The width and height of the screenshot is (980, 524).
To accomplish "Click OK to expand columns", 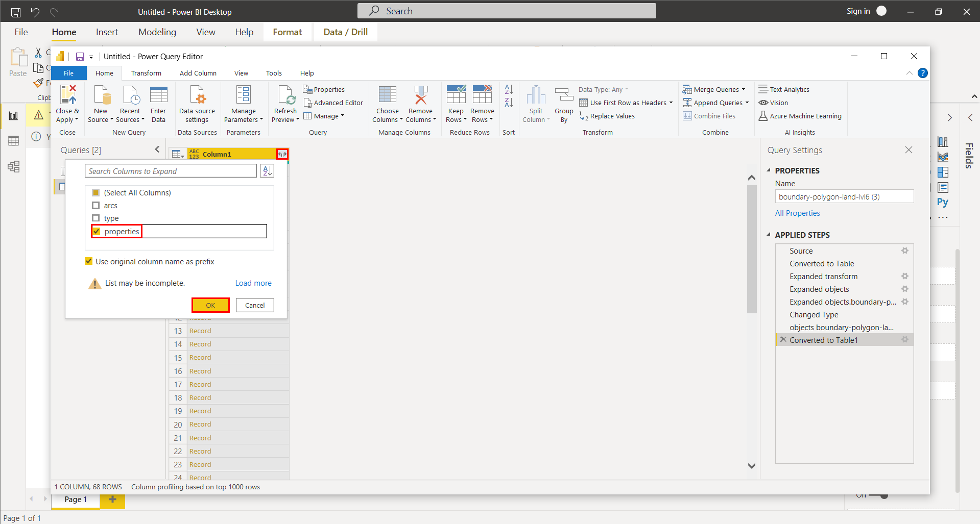I will [210, 305].
